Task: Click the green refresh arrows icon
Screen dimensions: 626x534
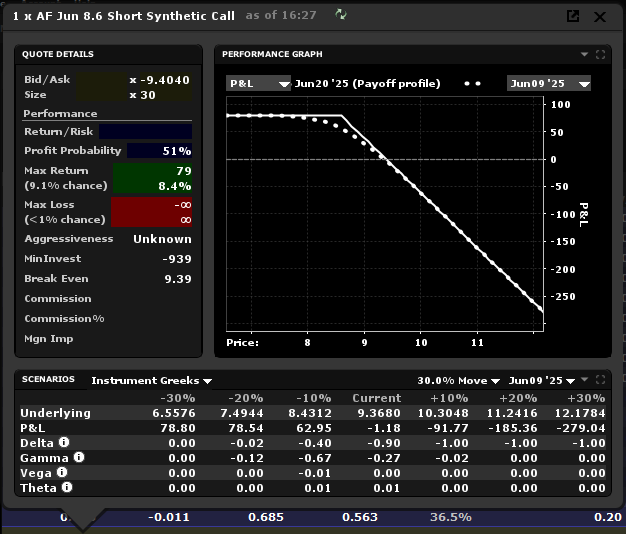Action: pos(342,15)
